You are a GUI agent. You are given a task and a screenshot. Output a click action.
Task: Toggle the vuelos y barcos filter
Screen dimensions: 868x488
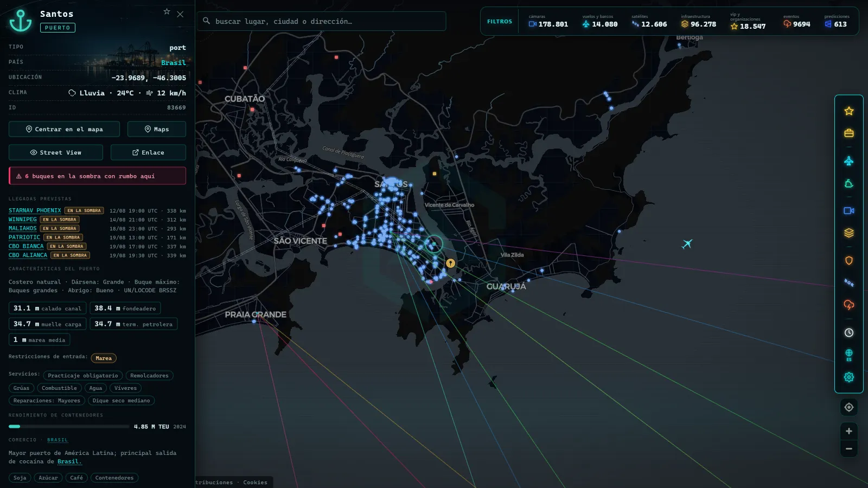pos(600,22)
